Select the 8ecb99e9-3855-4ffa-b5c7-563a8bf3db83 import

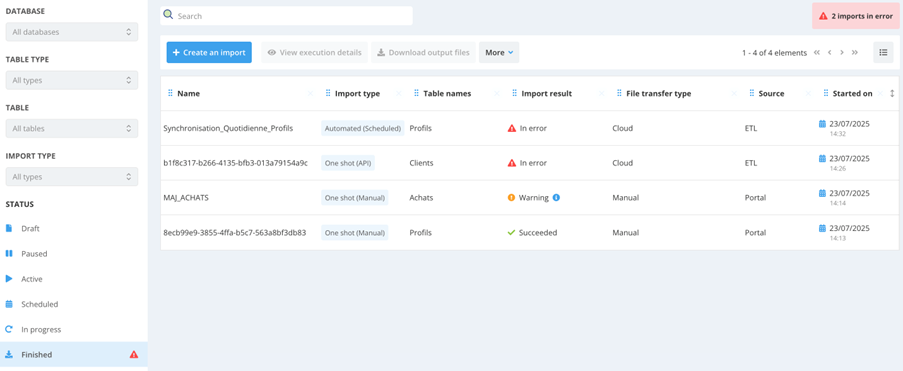pyautogui.click(x=234, y=233)
